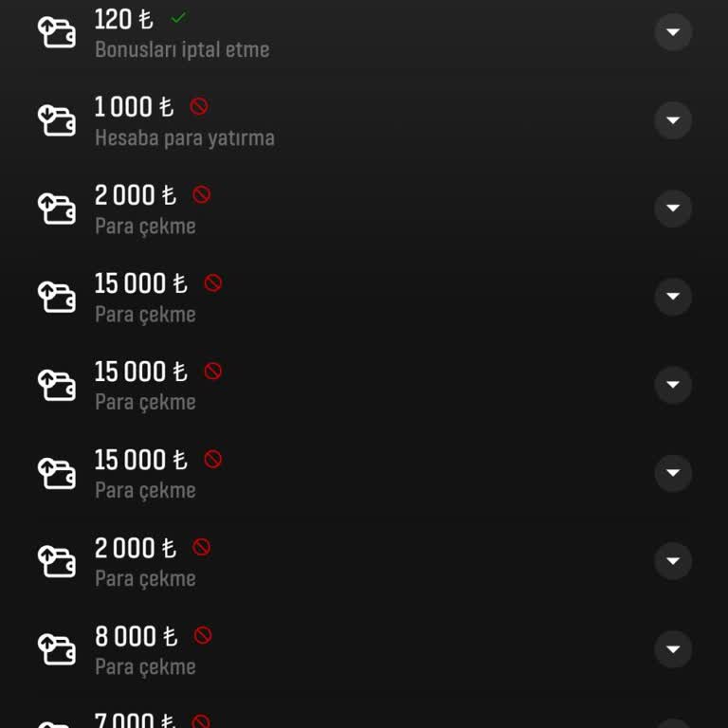Screen dimensions: 728x728
Task: Open the partially visible 7 000 ₺ transaction
Action: point(137,719)
